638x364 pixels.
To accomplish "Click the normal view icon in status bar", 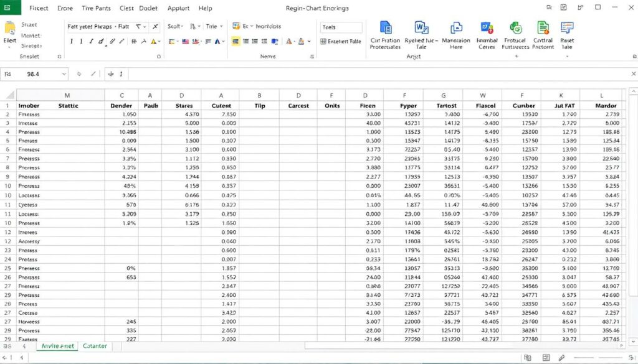I will [x=528, y=358].
